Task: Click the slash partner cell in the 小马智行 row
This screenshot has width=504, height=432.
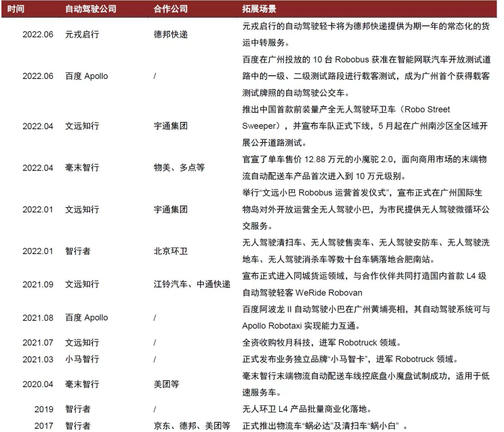Action: coord(155,359)
